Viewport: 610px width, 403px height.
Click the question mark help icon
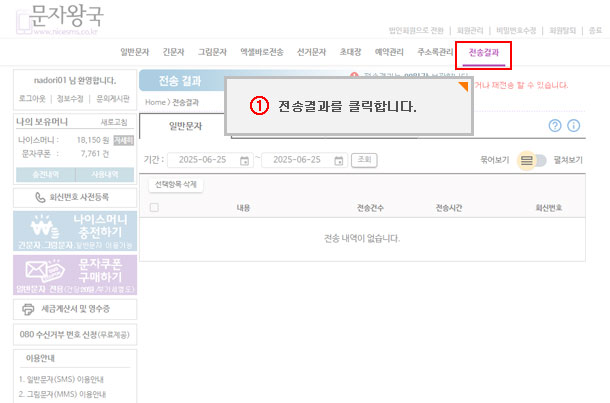(555, 126)
